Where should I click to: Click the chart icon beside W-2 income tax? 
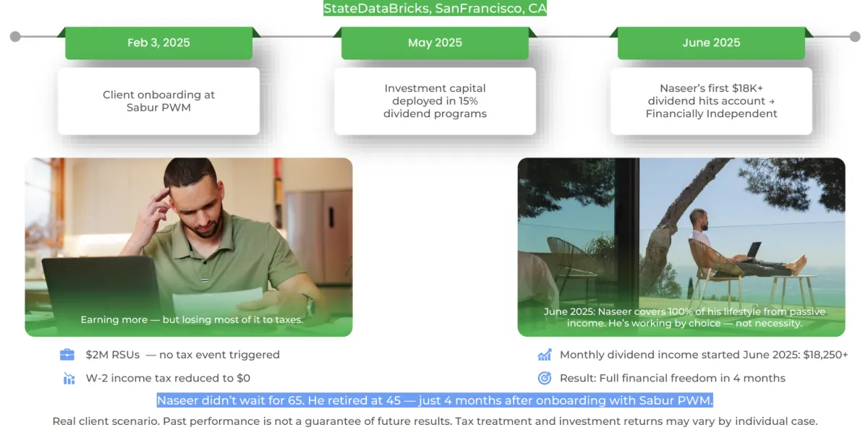click(69, 378)
